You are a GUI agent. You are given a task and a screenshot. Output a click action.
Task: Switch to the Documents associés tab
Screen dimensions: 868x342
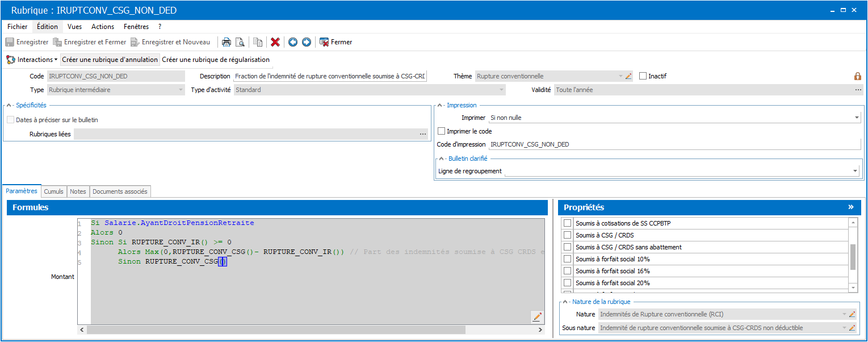coord(120,191)
